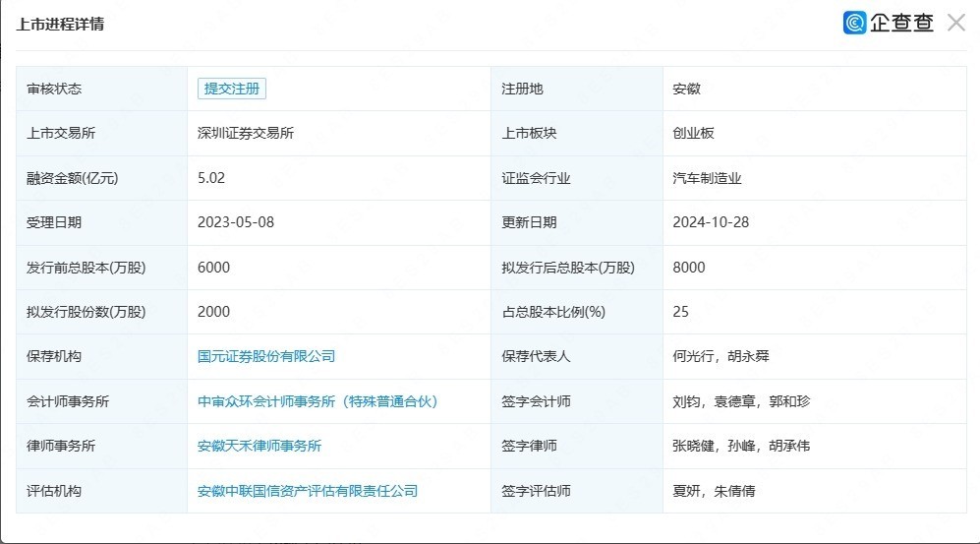Click the 拟发行后总股本(万股) label
Viewport: 980px width, 544px height.
[x=567, y=268]
